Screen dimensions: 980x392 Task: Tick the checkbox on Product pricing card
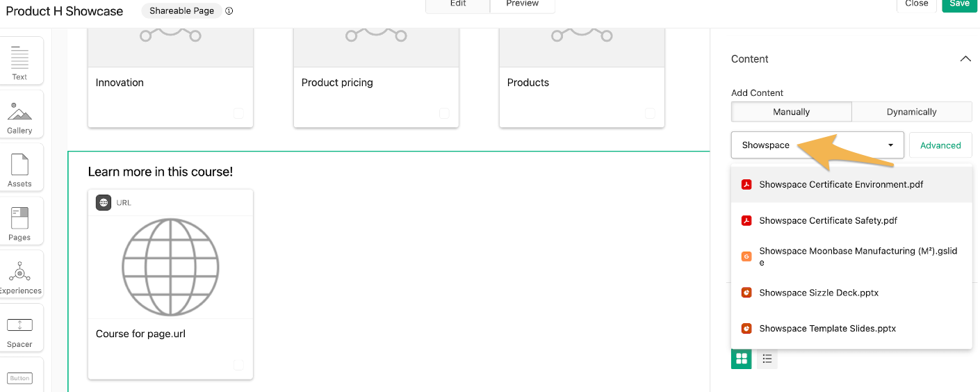[444, 113]
